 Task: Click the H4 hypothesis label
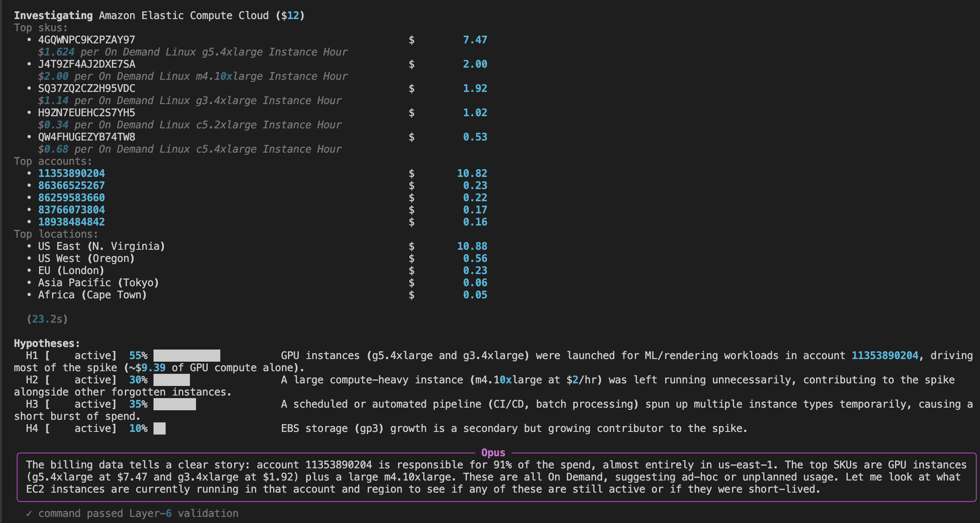(x=32, y=428)
